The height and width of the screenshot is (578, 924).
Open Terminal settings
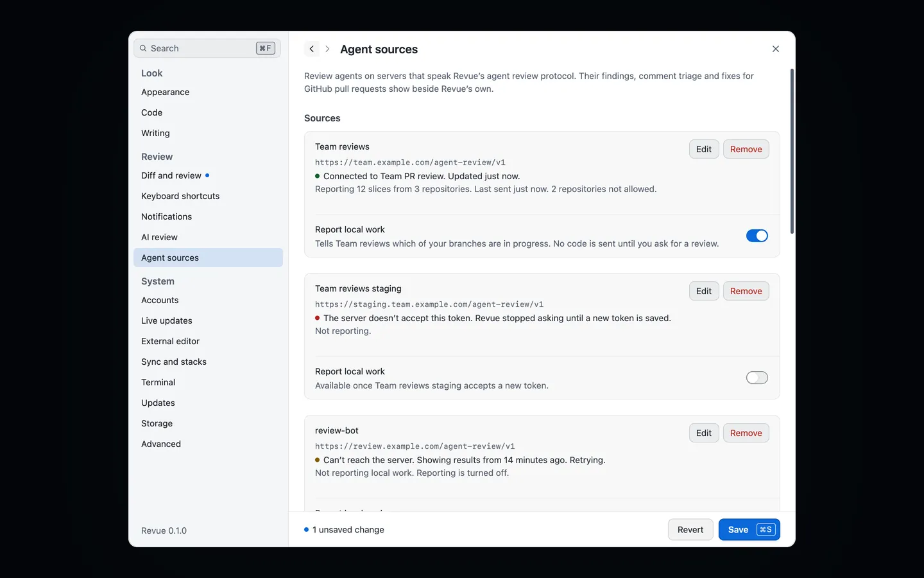208,382
